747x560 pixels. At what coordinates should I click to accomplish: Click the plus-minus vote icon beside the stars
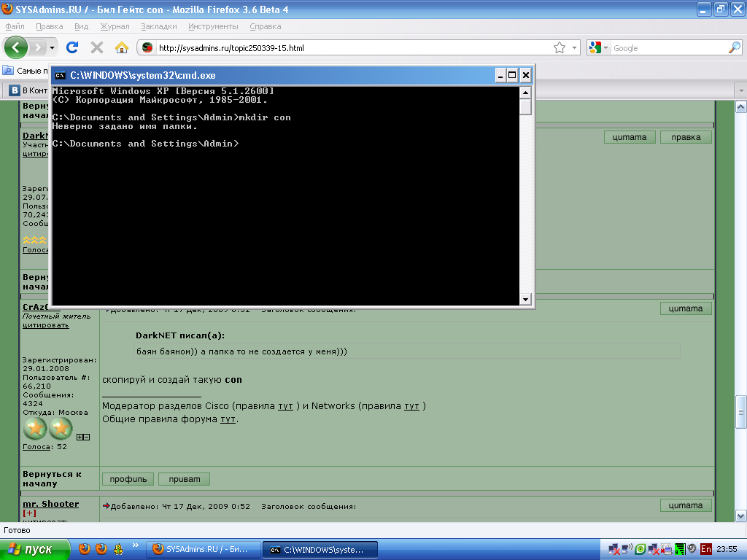click(83, 437)
